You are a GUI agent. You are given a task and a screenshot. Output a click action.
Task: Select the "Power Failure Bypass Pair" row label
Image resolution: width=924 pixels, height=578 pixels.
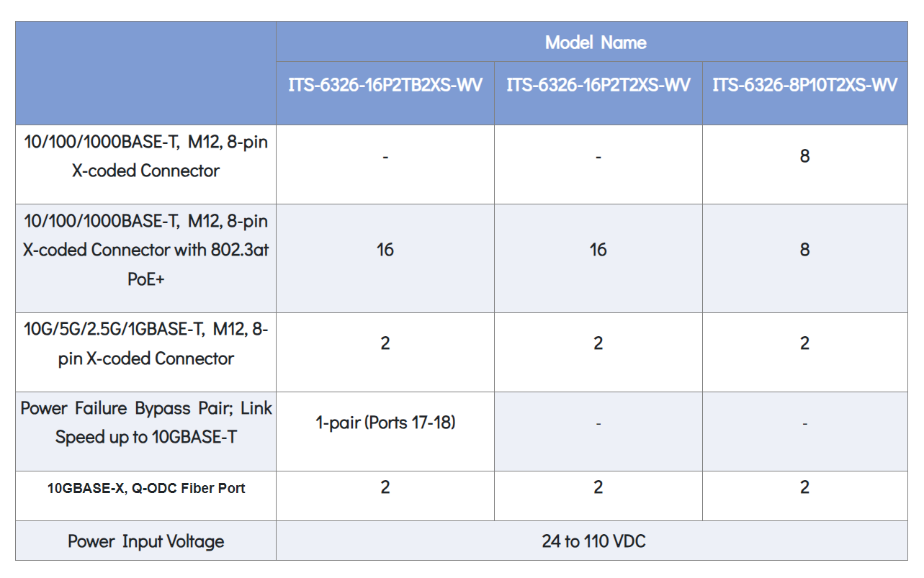[x=145, y=423]
